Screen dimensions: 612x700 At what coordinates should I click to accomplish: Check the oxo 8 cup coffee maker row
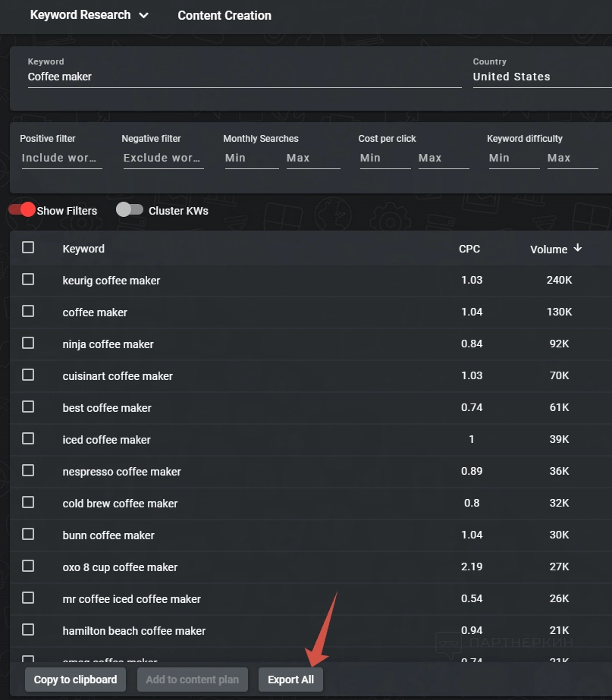[28, 566]
